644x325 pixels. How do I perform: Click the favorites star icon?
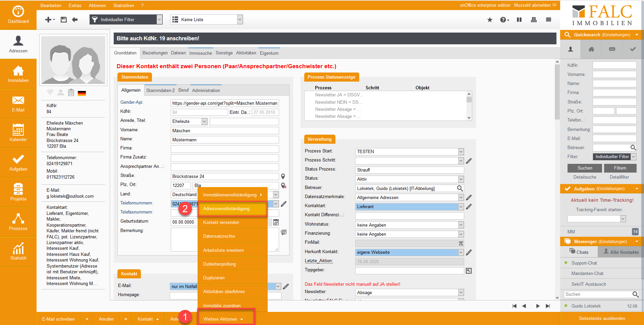click(x=490, y=20)
